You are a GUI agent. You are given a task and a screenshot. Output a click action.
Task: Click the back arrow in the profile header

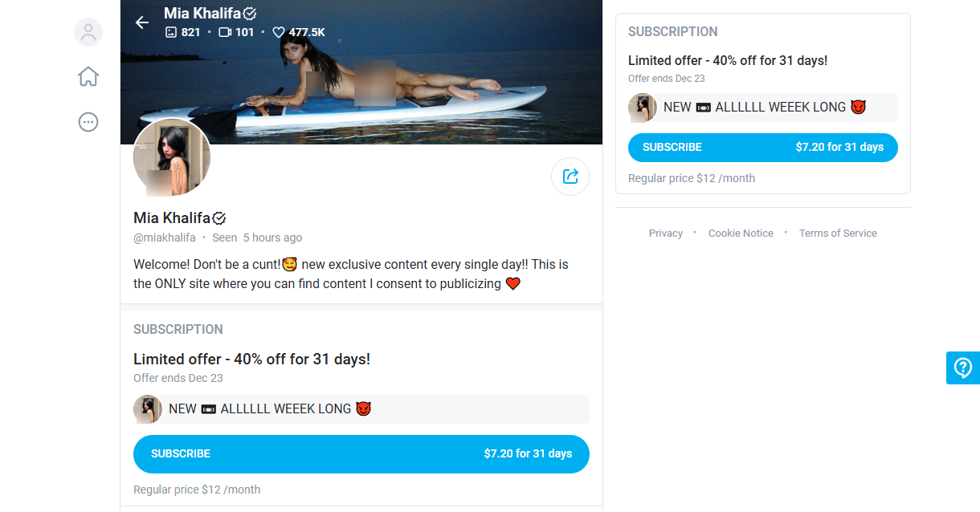(x=142, y=22)
